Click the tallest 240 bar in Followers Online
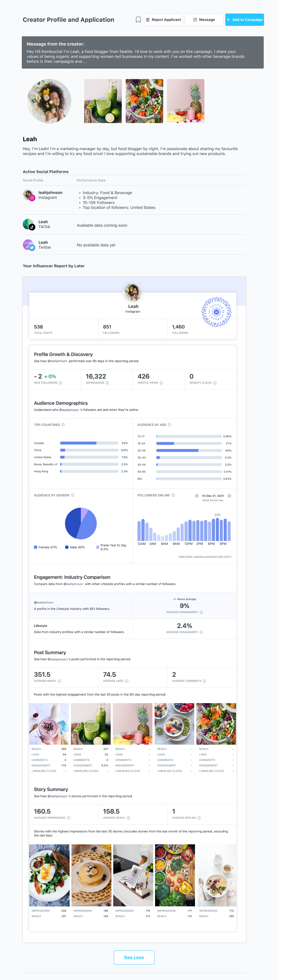 click(217, 530)
